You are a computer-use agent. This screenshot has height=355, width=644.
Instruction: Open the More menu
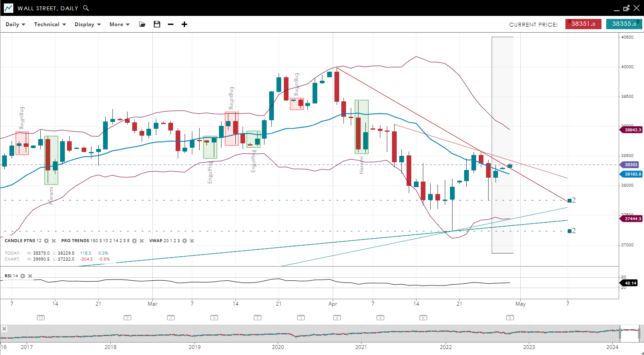[x=119, y=24]
